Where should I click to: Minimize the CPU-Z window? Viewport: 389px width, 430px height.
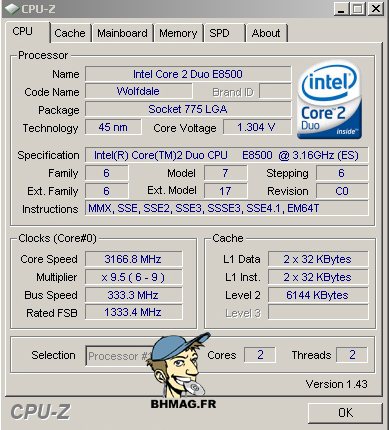pyautogui.click(x=341, y=9)
